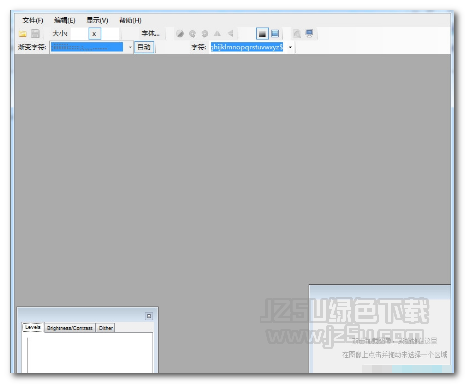Click the 自动 auto button

tap(144, 47)
